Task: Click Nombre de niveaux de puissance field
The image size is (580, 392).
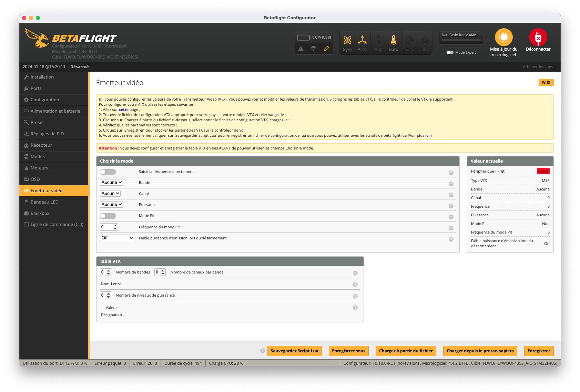Action: (105, 295)
